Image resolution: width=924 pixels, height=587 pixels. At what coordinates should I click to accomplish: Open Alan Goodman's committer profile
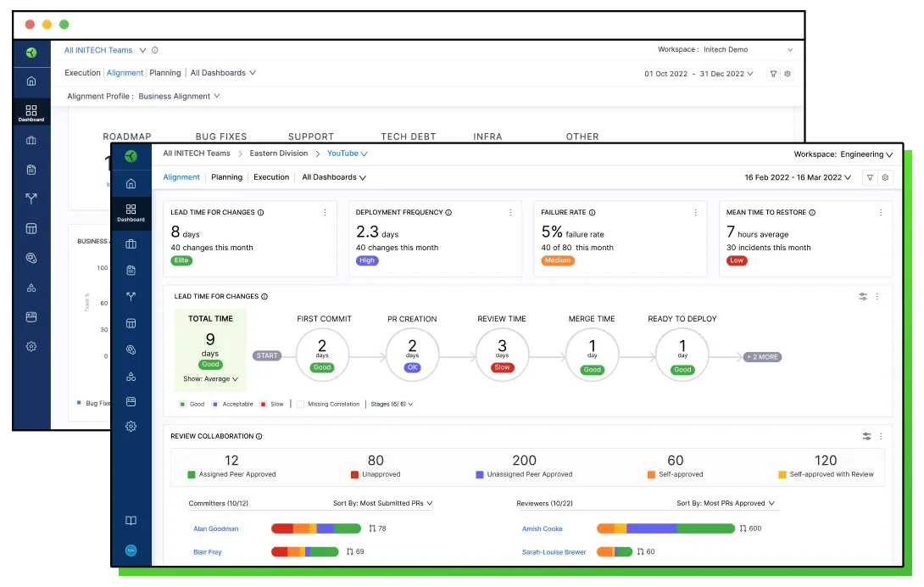coord(215,528)
